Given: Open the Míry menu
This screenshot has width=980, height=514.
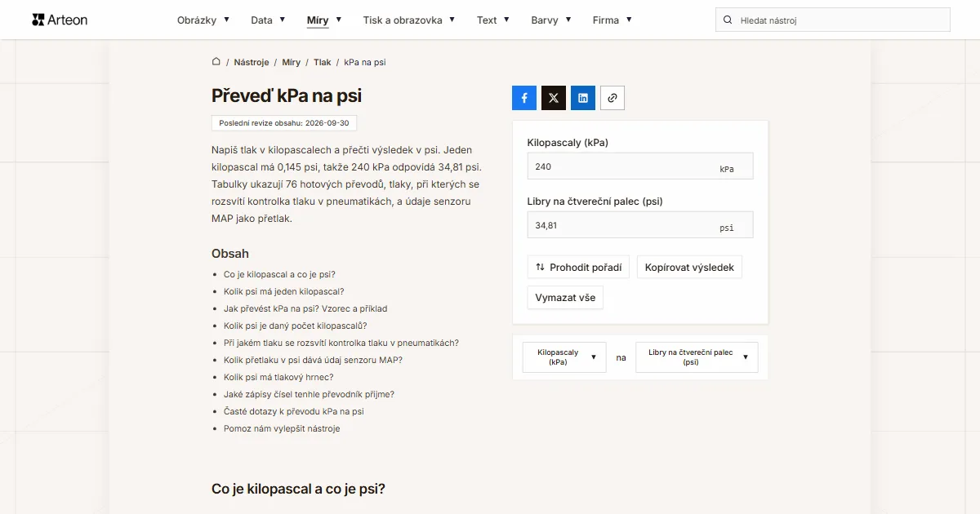Looking at the screenshot, I should [x=324, y=20].
